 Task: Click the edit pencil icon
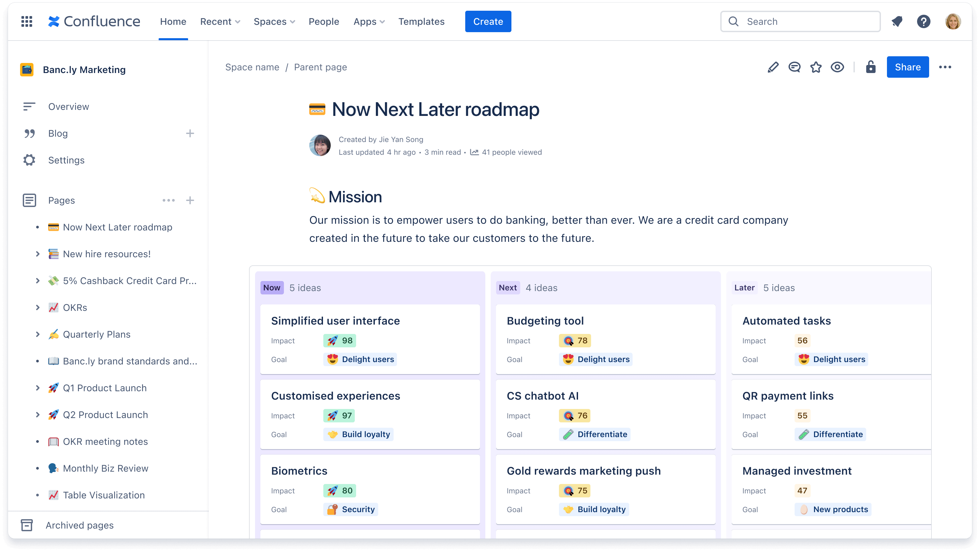coord(773,67)
